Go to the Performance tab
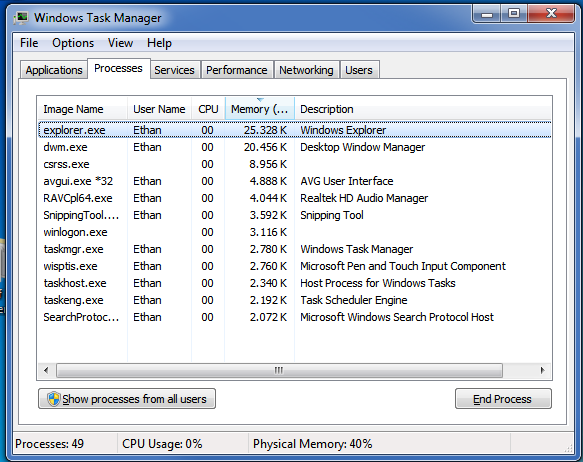 point(237,70)
